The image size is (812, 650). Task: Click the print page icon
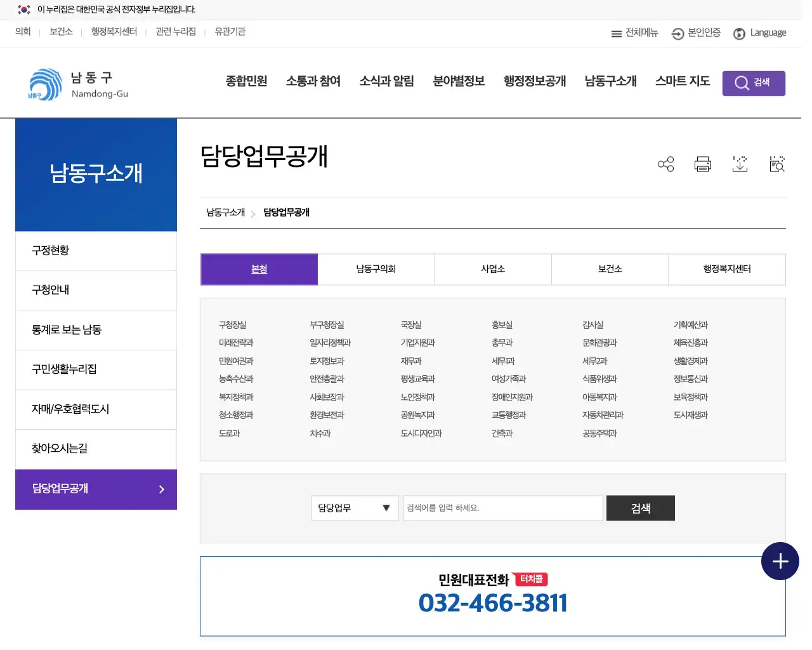click(x=702, y=164)
